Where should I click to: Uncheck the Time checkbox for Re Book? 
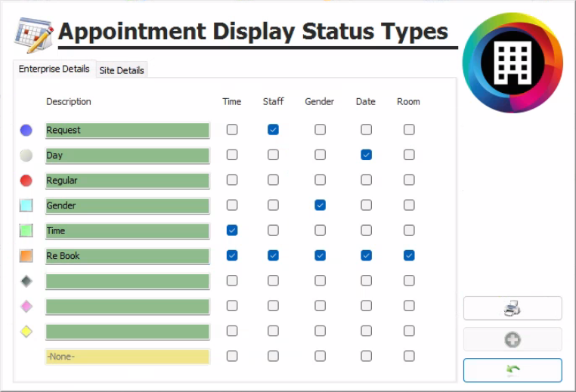click(x=232, y=255)
